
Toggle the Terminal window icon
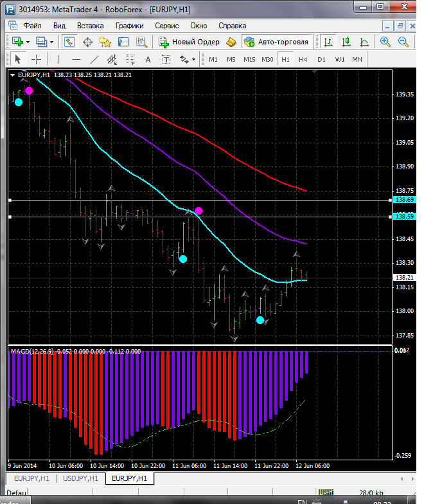coord(123,42)
